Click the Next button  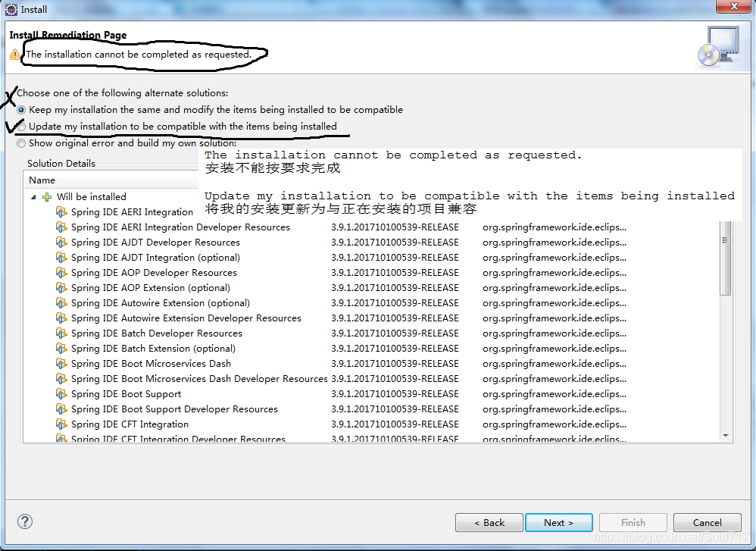559,522
